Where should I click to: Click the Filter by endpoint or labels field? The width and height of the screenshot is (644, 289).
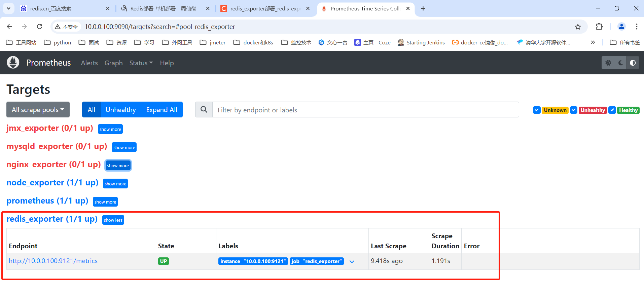[x=366, y=110]
